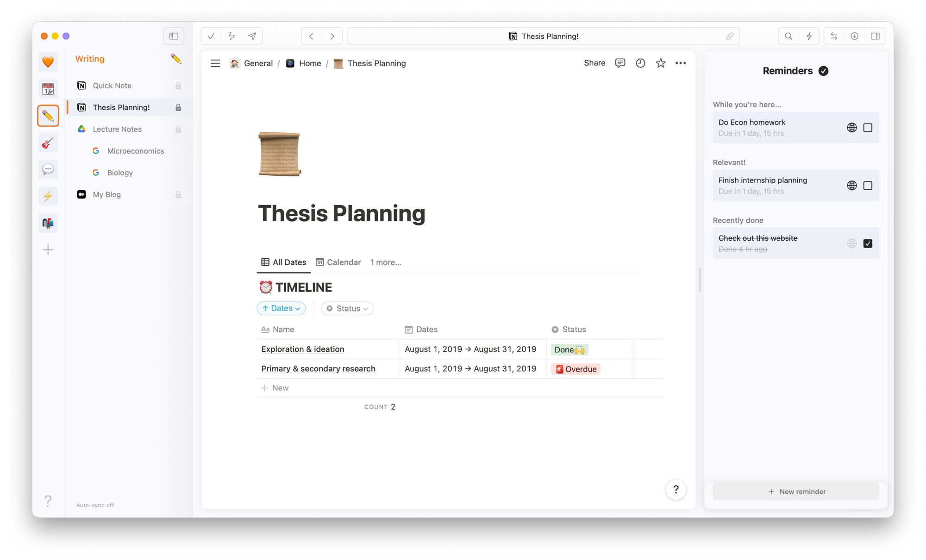Open page history clock icon
Viewport: 926px width, 560px height.
coord(640,63)
